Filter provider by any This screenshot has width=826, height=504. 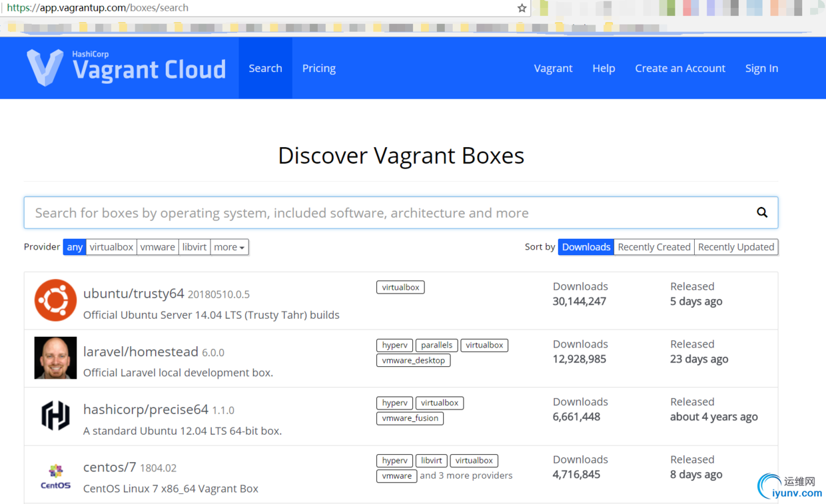(75, 247)
